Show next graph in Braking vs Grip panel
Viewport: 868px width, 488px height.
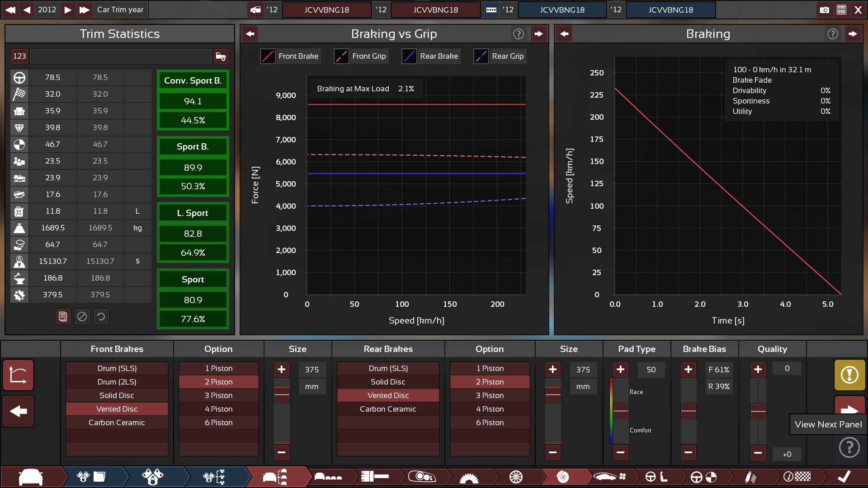coord(538,34)
